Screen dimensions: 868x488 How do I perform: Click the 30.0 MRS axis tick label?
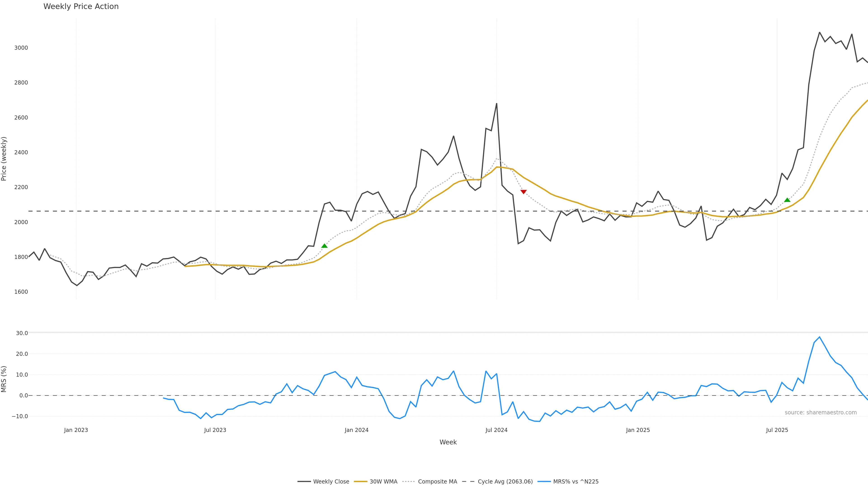click(22, 333)
